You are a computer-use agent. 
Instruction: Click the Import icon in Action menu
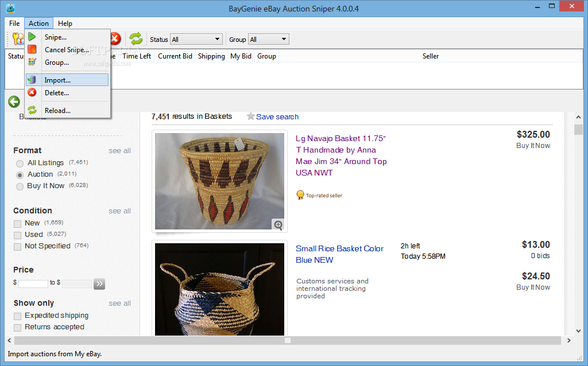pos(32,80)
